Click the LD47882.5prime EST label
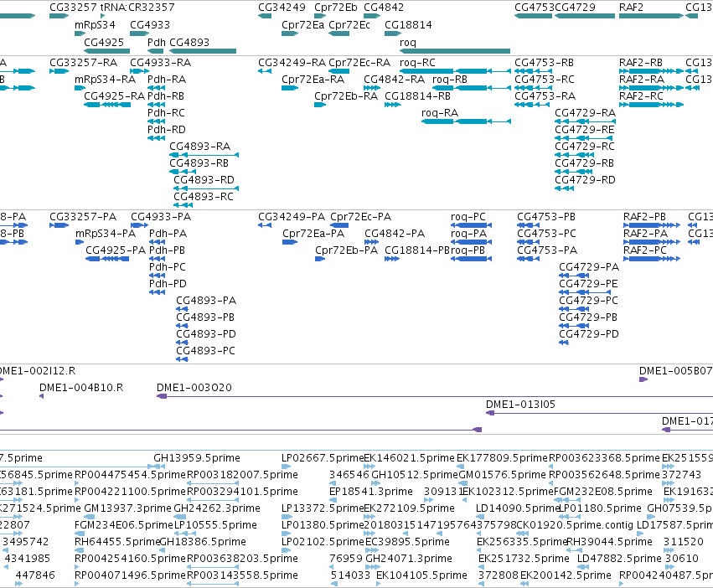Screen dimensions: 713x588 [619, 559]
